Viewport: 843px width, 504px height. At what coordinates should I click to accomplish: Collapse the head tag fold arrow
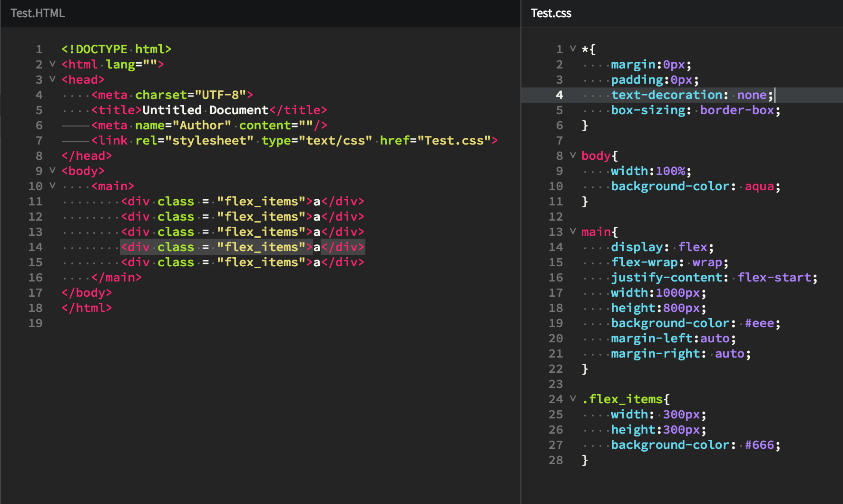pyautogui.click(x=52, y=79)
